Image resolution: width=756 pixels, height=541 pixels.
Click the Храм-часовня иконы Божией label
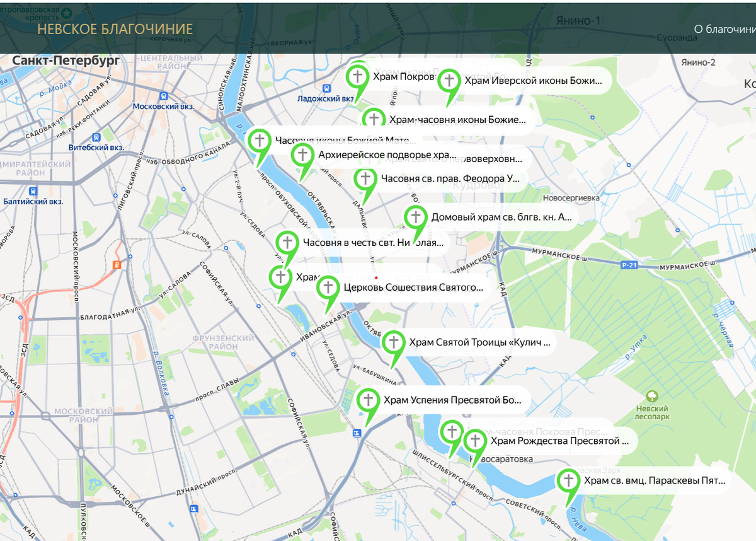[x=457, y=119]
